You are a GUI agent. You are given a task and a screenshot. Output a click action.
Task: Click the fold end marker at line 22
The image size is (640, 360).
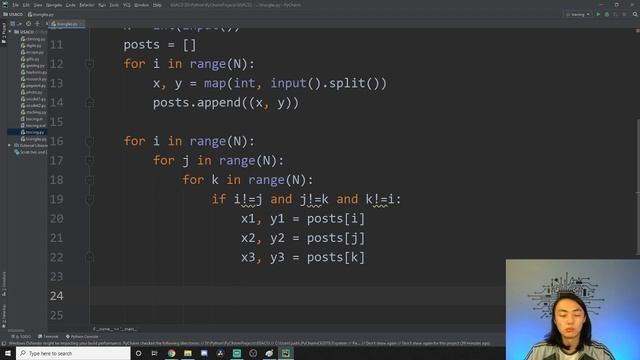(90, 258)
